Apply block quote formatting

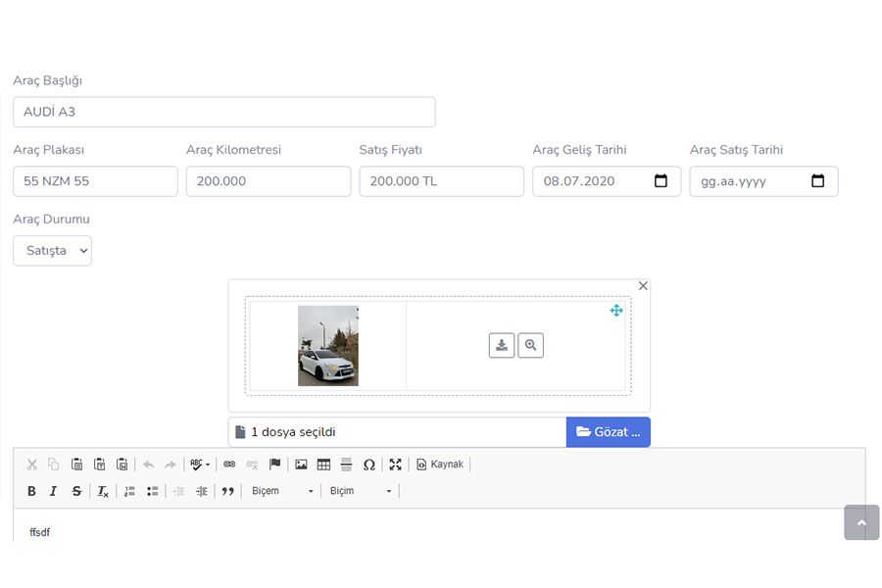[x=227, y=491]
